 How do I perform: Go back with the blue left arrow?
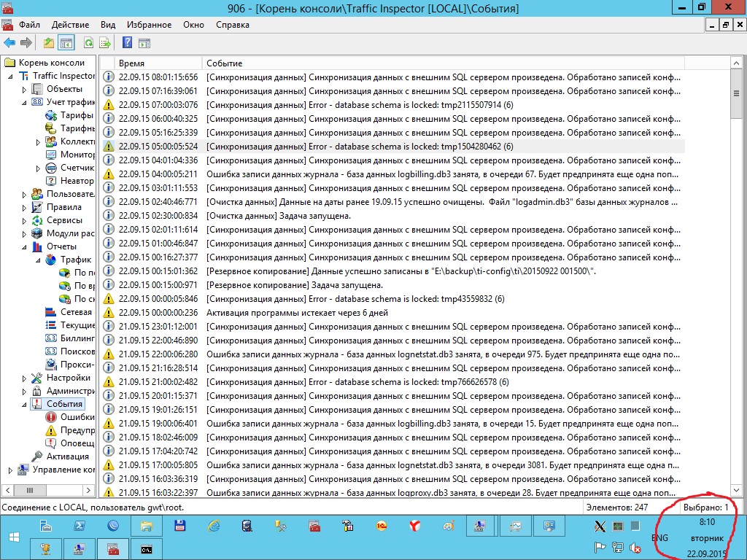(9, 43)
